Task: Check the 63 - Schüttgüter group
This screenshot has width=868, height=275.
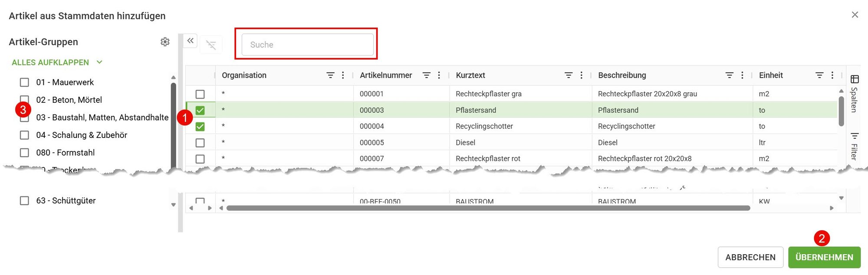Action: point(25,201)
